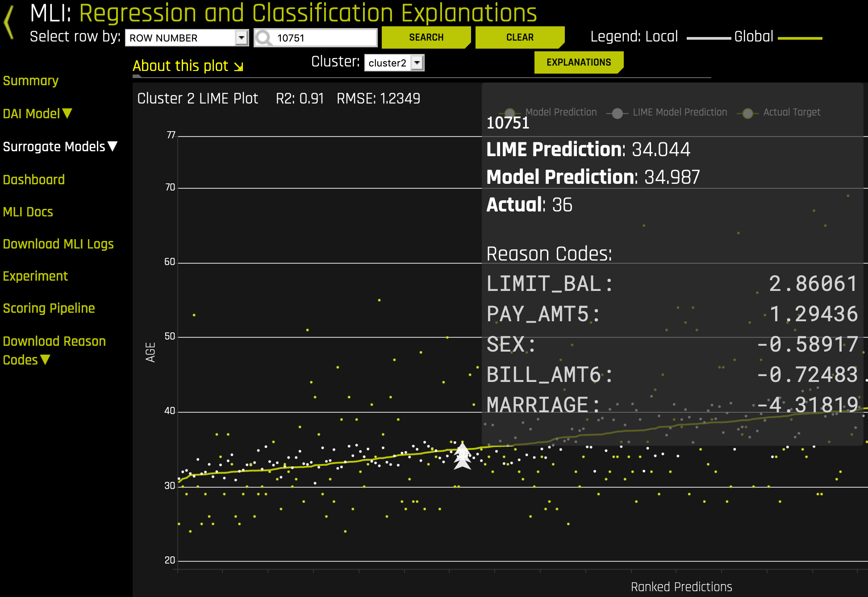Expand Download Reason Codes triangle
The image size is (868, 597).
tap(45, 360)
